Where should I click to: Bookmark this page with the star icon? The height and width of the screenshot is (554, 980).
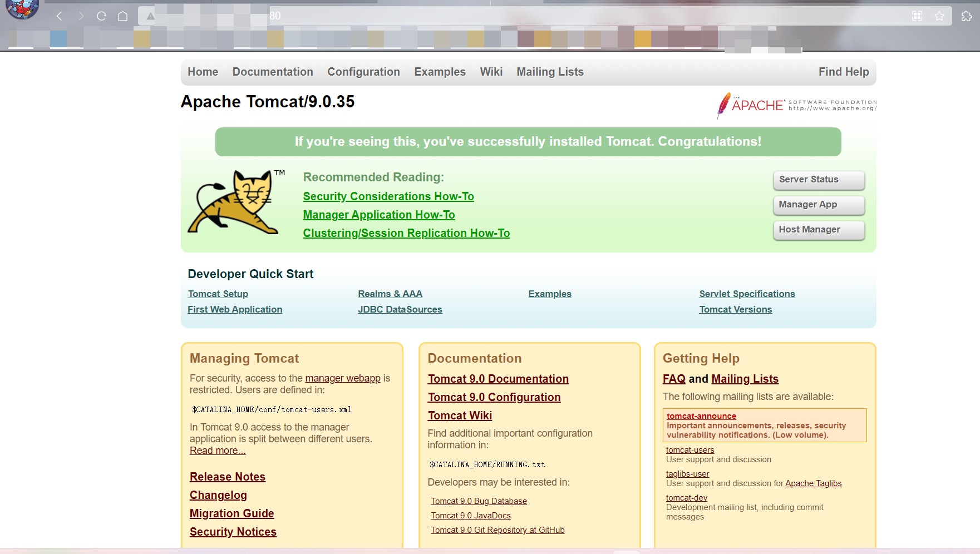click(x=939, y=16)
